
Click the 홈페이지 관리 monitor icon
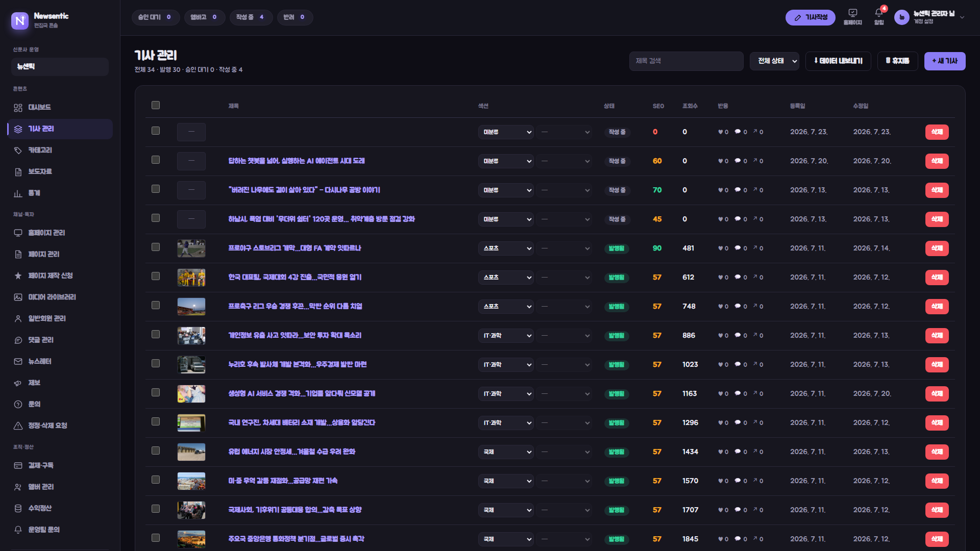pos(18,233)
